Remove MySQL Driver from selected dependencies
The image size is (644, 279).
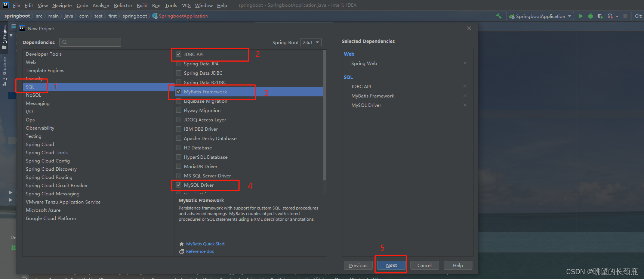[x=465, y=105]
